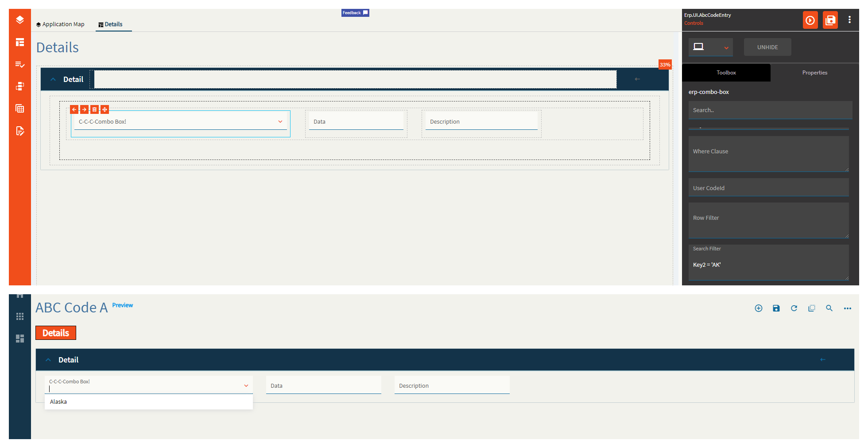Click the copy record icon in preview toolbar
868x448 pixels.
pos(812,308)
